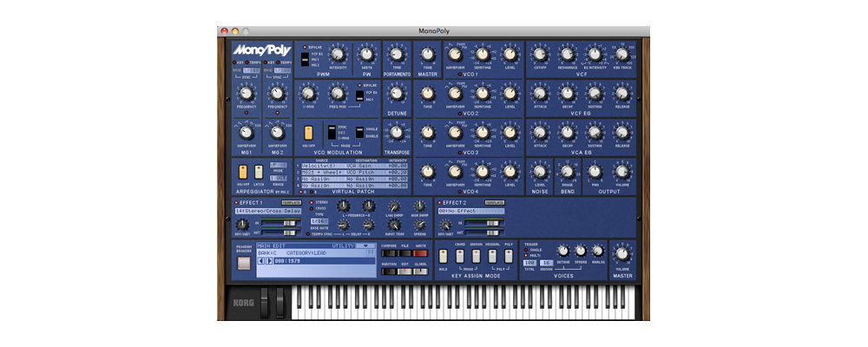Toggle the VCO Modulation On/Off switch
868x347 pixels.
(x=308, y=132)
